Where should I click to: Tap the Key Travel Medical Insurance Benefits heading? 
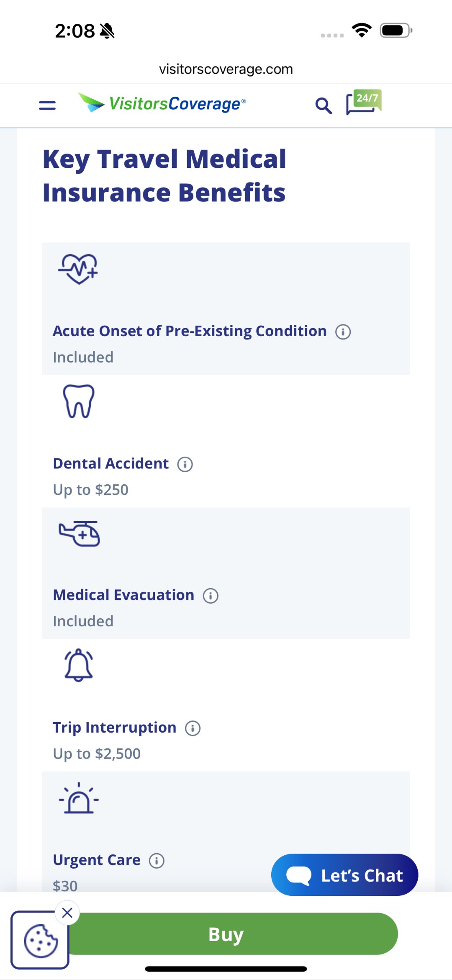(x=164, y=176)
